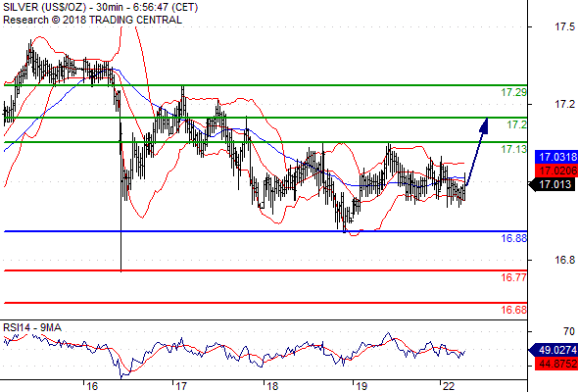
Task: Click the 17.29 resistance level label
Action: pyautogui.click(x=513, y=92)
